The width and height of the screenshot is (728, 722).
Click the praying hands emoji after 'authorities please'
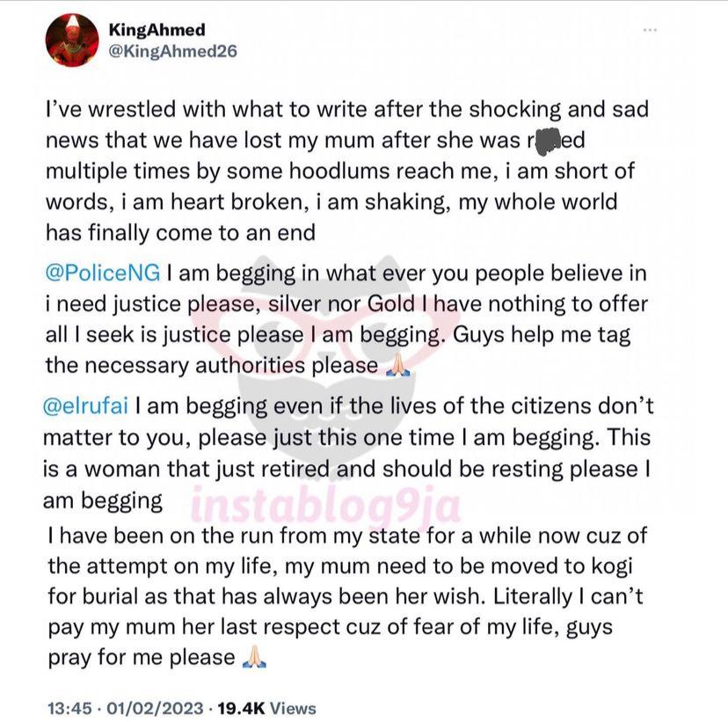point(398,365)
